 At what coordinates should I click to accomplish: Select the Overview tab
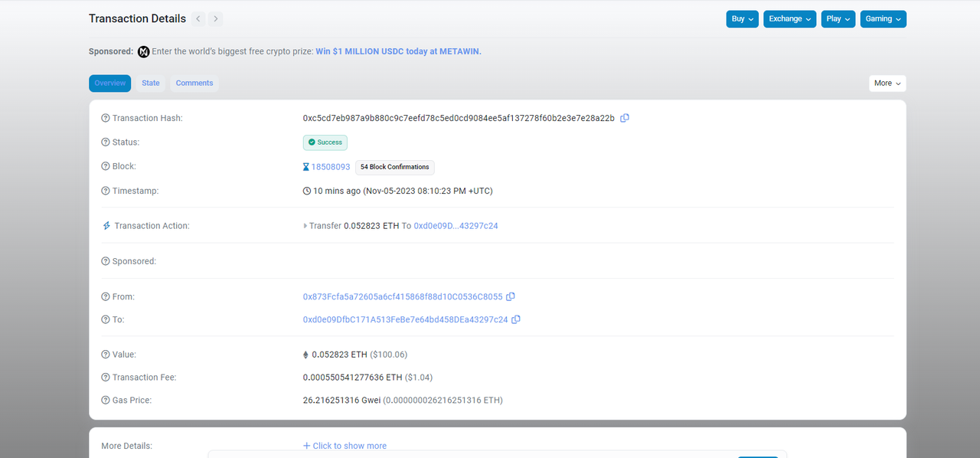(110, 83)
